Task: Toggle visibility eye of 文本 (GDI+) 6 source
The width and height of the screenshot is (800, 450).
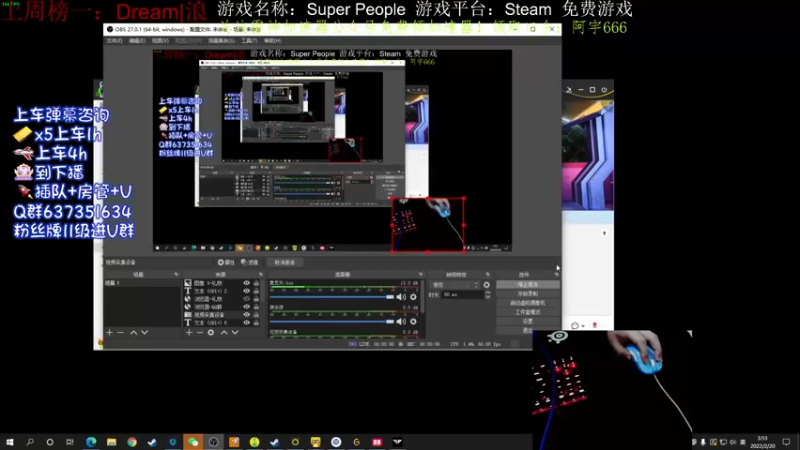Action: pyautogui.click(x=246, y=323)
